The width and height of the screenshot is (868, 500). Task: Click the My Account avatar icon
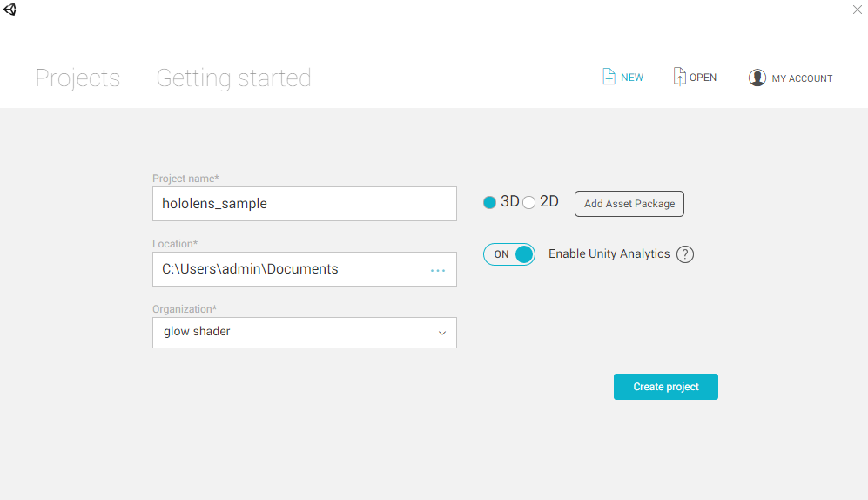(x=757, y=78)
